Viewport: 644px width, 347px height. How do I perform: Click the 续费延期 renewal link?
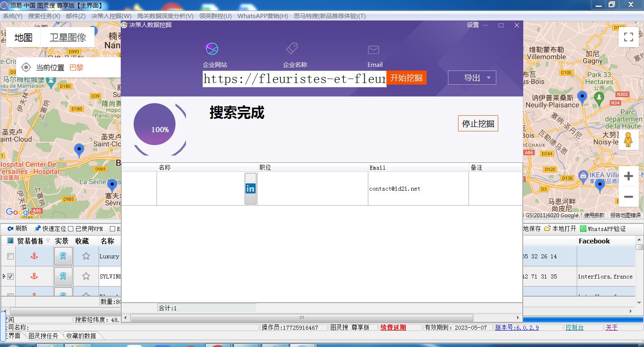[393, 328]
